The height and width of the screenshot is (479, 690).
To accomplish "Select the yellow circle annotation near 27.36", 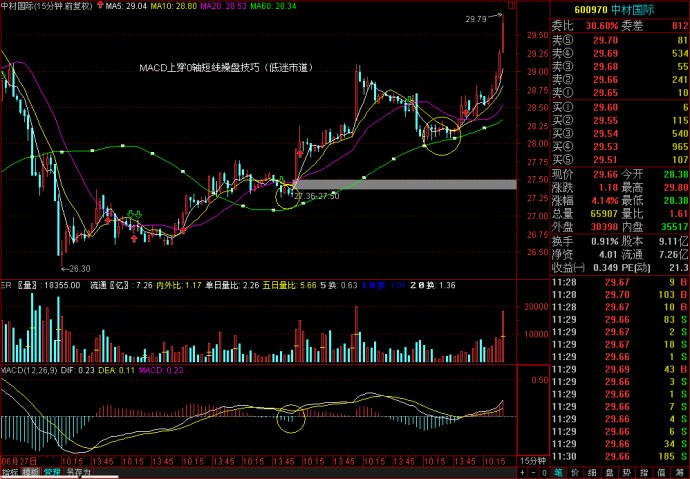I will (x=285, y=191).
